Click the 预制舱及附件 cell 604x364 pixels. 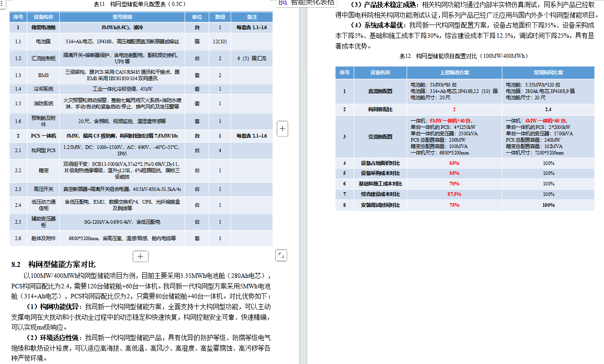43,121
